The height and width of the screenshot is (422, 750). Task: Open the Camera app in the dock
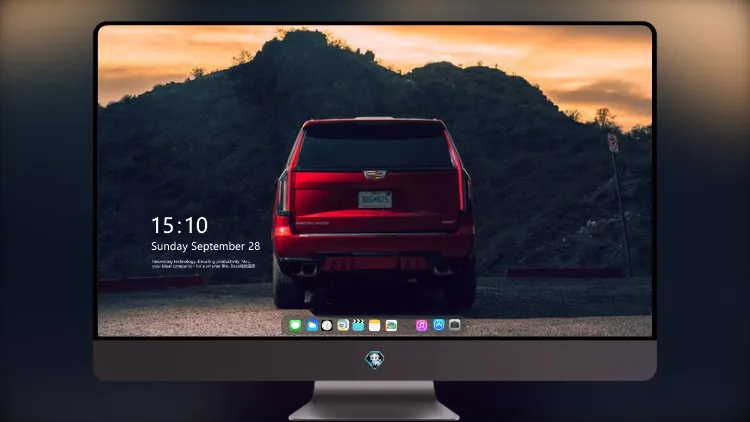point(454,325)
